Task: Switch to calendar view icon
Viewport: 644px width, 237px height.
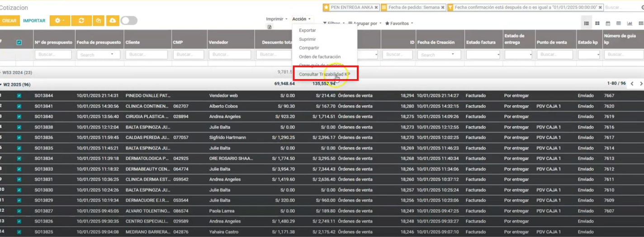Action: [608, 24]
